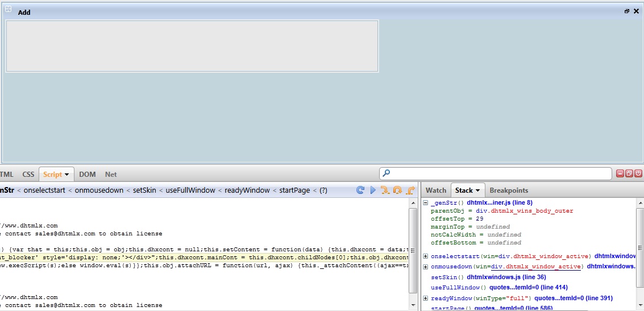Click the Add window's title icon
Image resolution: width=644 pixels, height=311 pixels.
pos(8,9)
